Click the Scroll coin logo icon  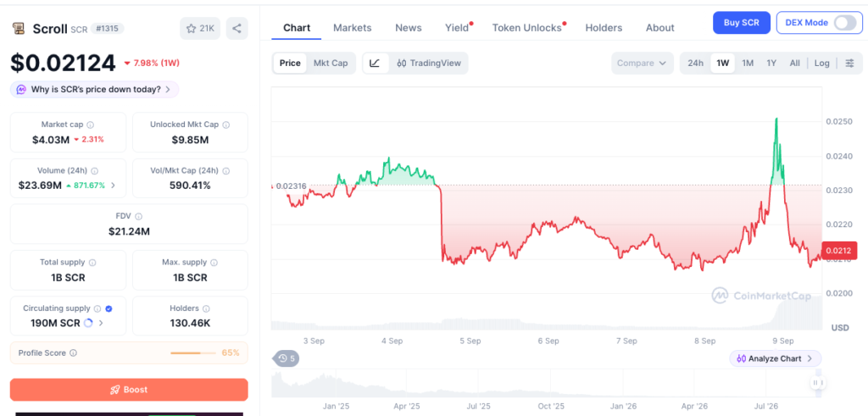[x=19, y=29]
